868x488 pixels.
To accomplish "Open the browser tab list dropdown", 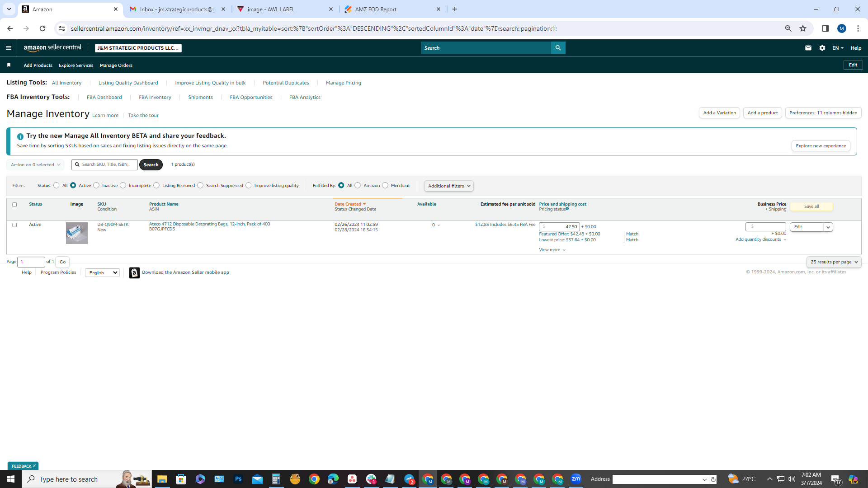I will click(x=9, y=9).
